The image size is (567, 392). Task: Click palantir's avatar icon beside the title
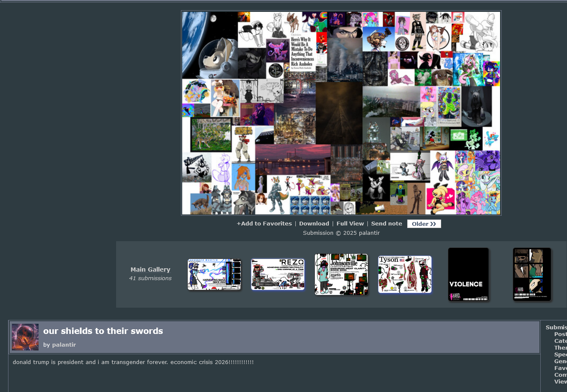25,337
